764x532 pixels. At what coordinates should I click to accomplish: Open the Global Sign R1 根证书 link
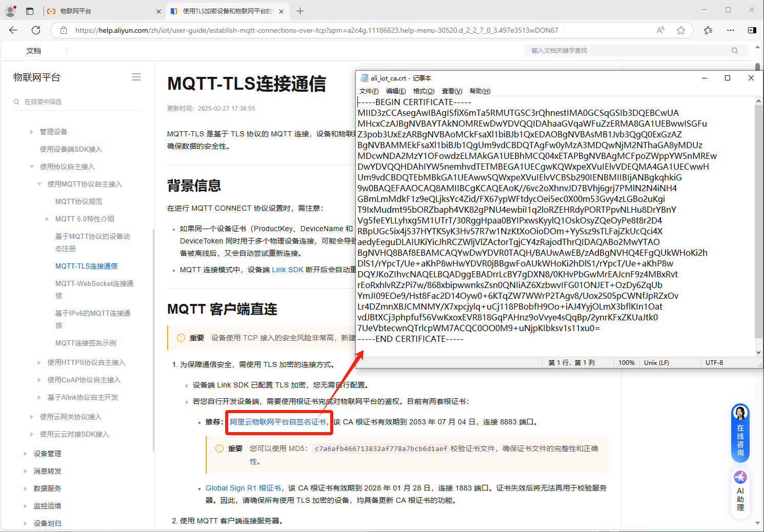click(243, 488)
